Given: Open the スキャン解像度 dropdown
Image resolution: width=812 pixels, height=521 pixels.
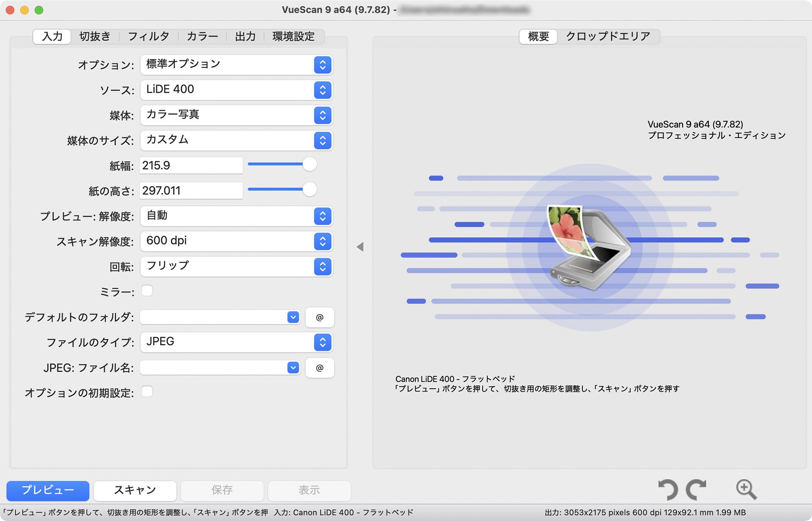Looking at the screenshot, I should click(x=323, y=241).
